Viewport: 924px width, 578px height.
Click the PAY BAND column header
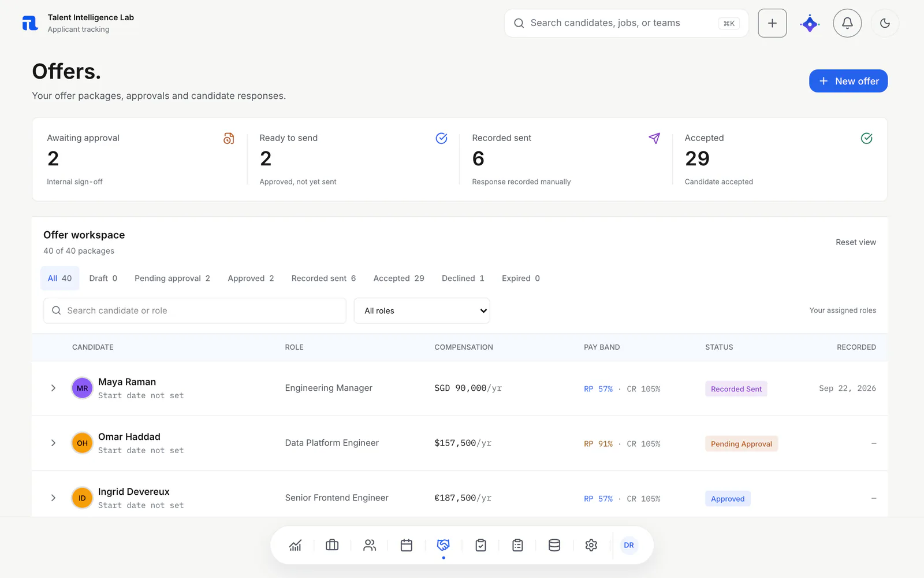pos(602,347)
